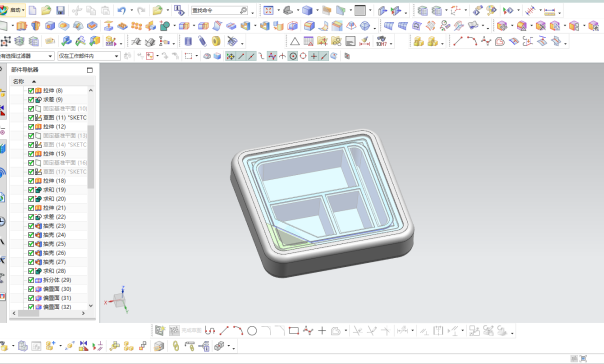Open a file with the folder icon

coord(46,10)
